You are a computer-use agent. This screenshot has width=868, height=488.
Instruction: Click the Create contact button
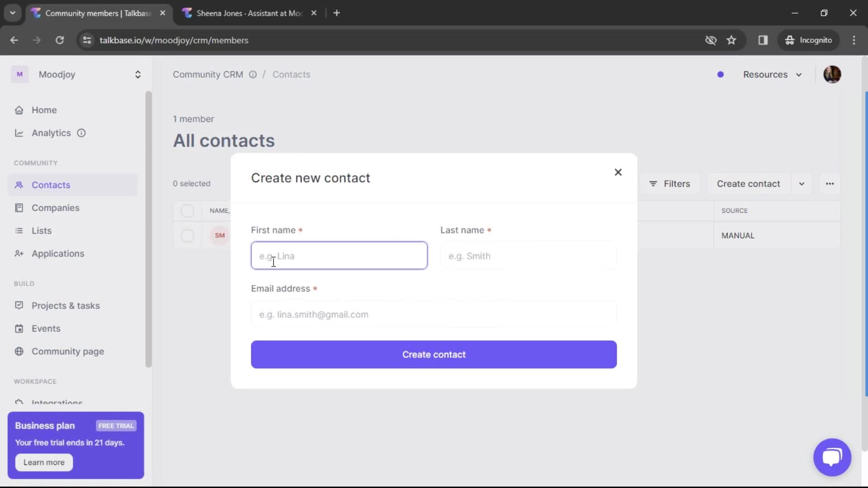click(x=434, y=355)
